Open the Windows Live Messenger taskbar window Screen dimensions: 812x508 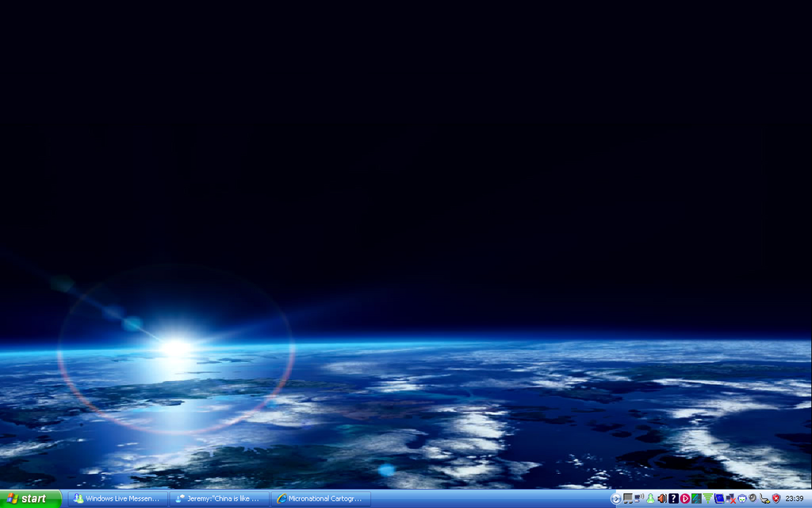coord(118,498)
